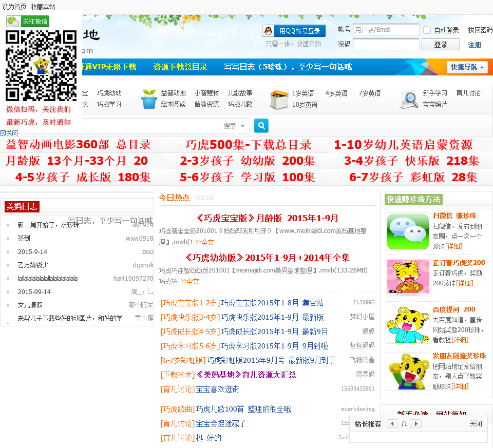Click the green 关注微信 WeChat follow icon
The image size is (493, 448).
pos(28,22)
